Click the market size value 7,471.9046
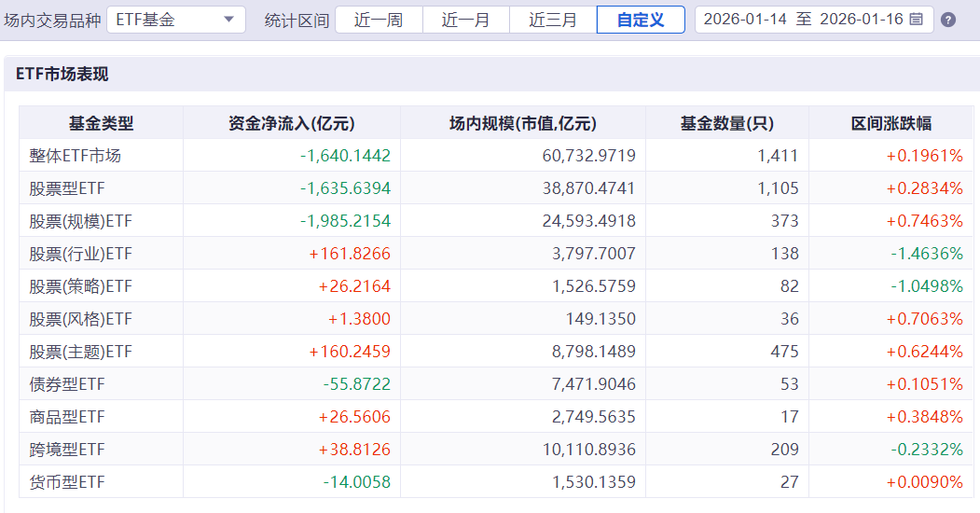Screen dimensions: 980x513 click(594, 383)
